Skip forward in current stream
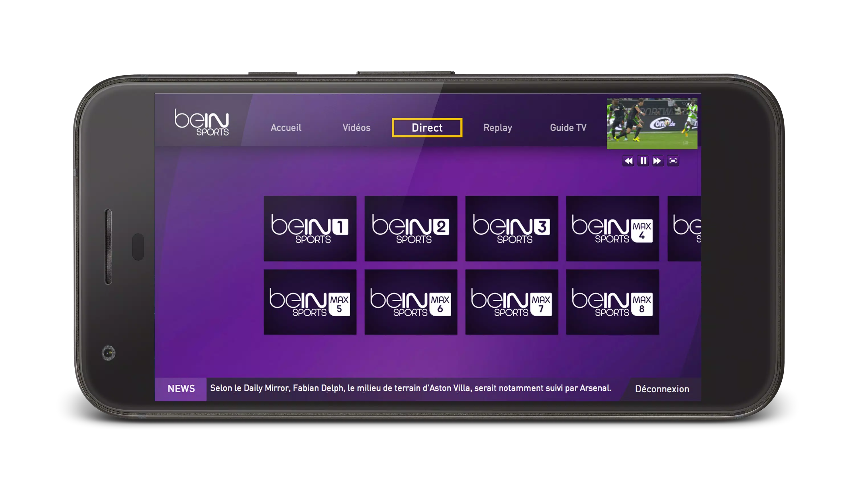The height and width of the screenshot is (491, 868). point(656,161)
